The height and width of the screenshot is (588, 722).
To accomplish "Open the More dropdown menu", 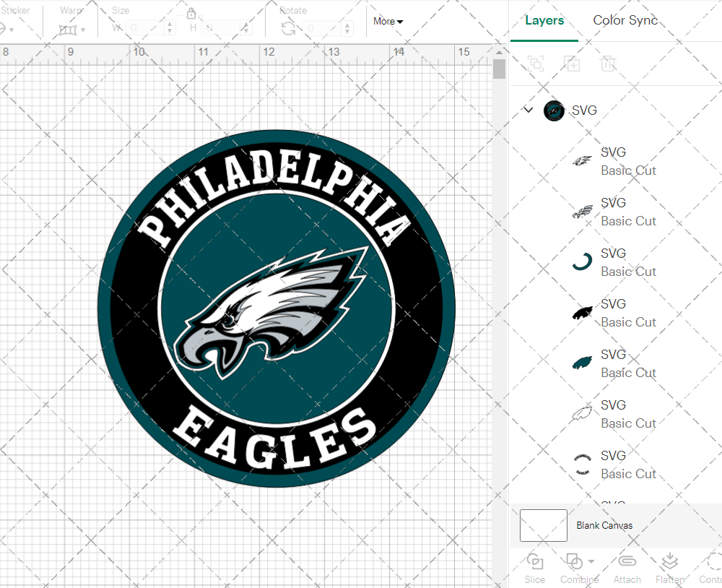I will tap(388, 22).
